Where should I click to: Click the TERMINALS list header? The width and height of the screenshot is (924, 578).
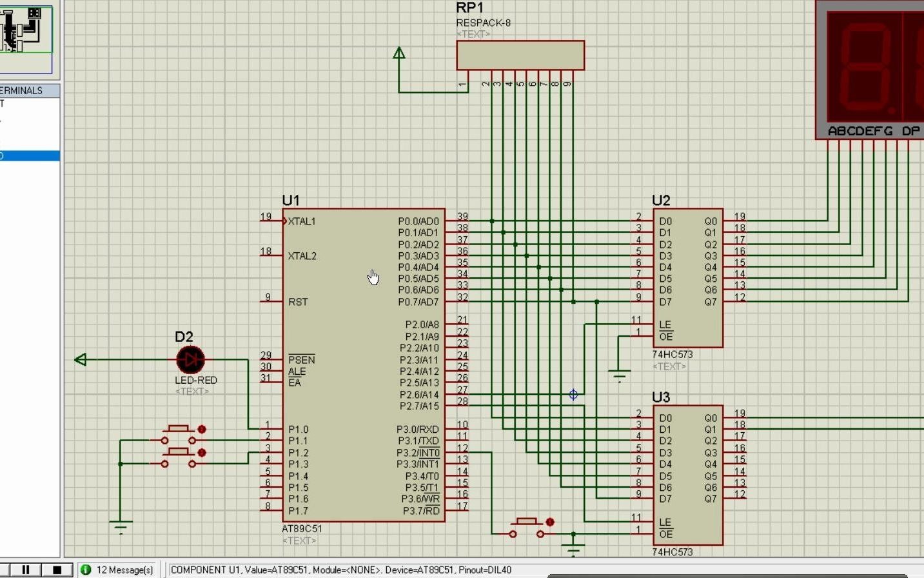tap(30, 90)
